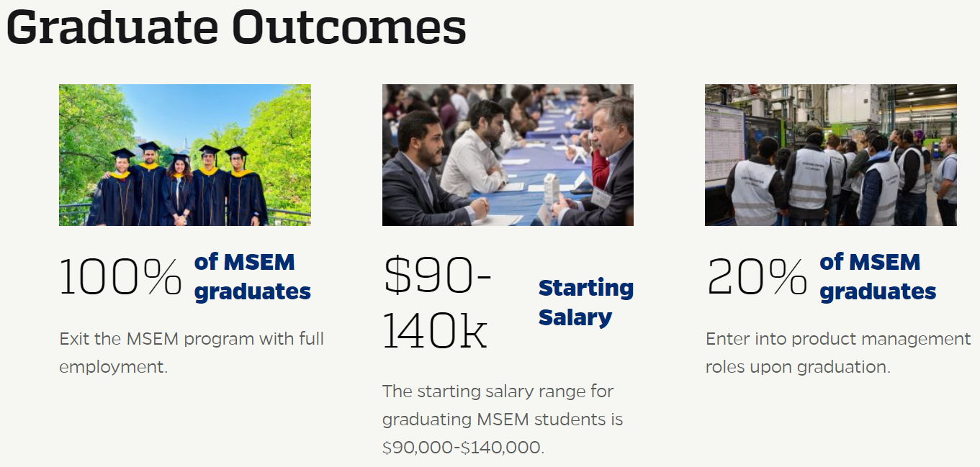Click the "$90-" line of the salary figure
This screenshot has width=980, height=467.
(437, 276)
